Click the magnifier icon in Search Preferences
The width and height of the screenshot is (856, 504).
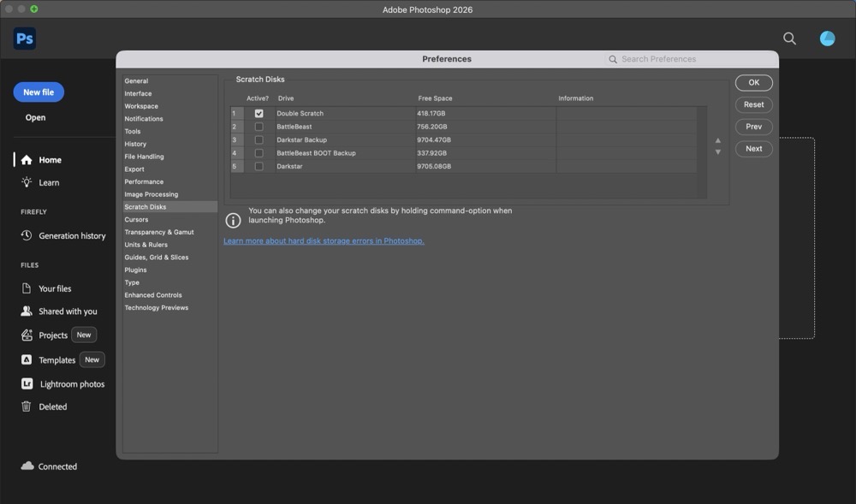[613, 59]
